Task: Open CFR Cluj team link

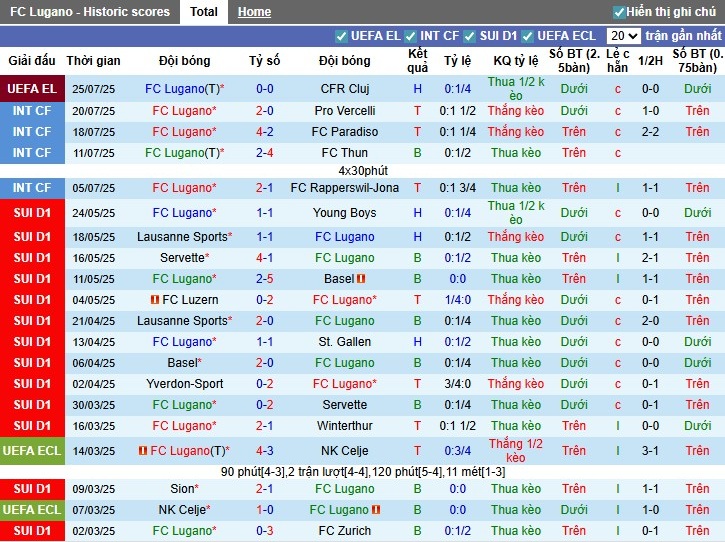Action: [344, 89]
